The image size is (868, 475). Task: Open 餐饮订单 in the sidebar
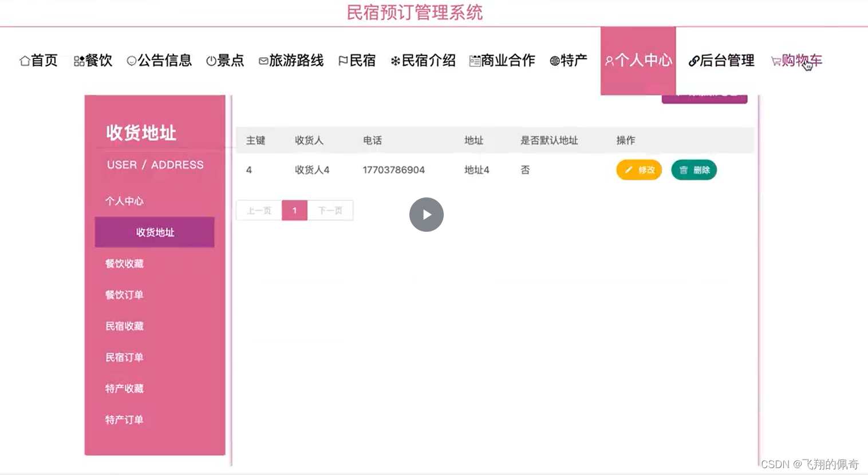[124, 295]
